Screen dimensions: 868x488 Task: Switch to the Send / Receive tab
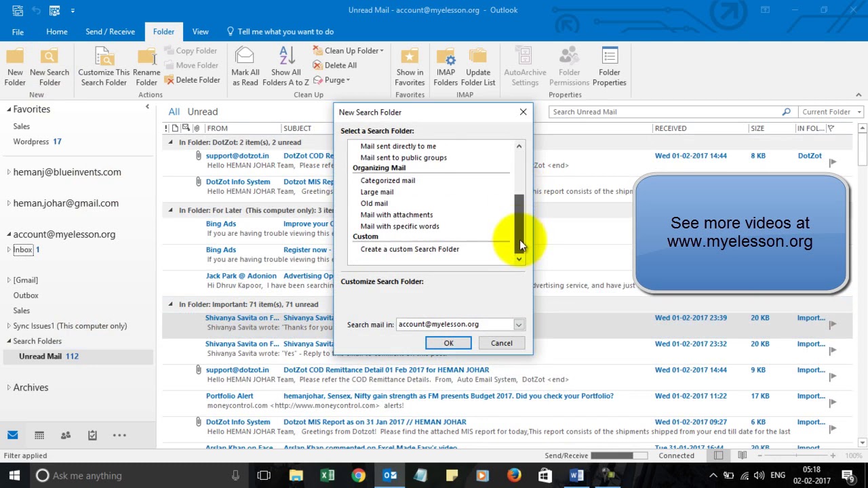point(110,32)
